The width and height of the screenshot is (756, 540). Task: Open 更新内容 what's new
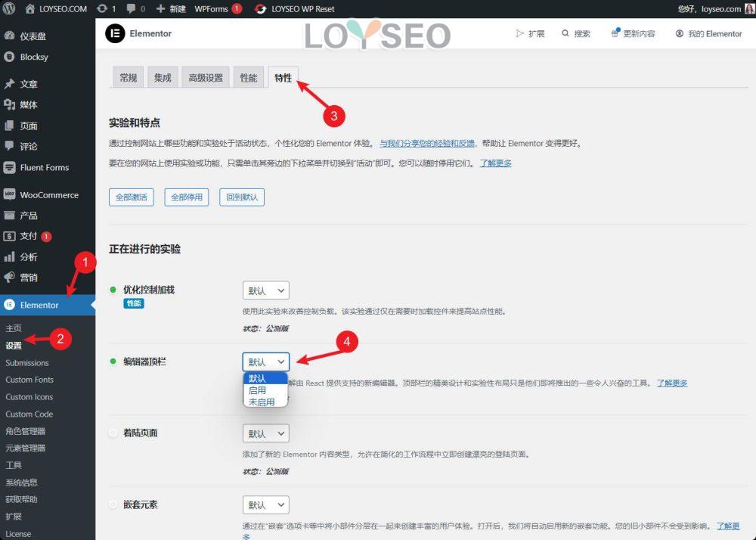(x=633, y=34)
